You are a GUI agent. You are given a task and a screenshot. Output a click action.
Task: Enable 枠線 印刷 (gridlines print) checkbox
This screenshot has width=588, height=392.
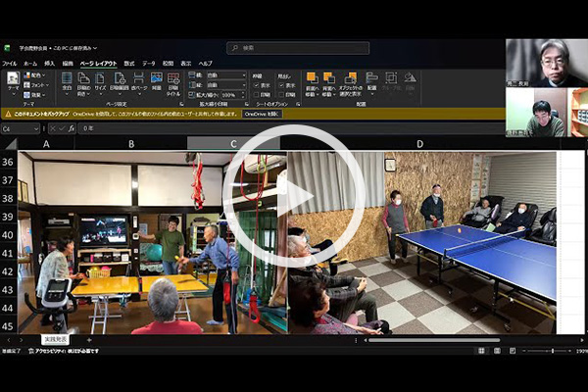(255, 94)
